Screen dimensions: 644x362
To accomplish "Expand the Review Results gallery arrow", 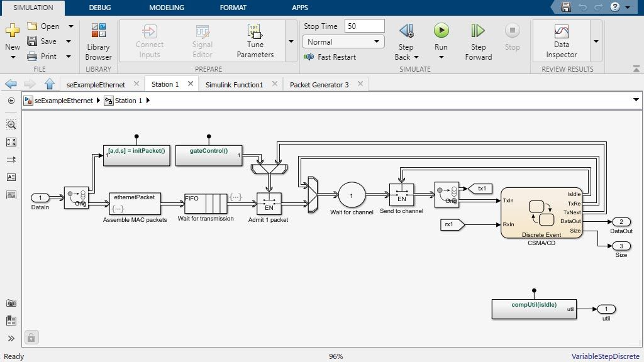I will [x=596, y=41].
